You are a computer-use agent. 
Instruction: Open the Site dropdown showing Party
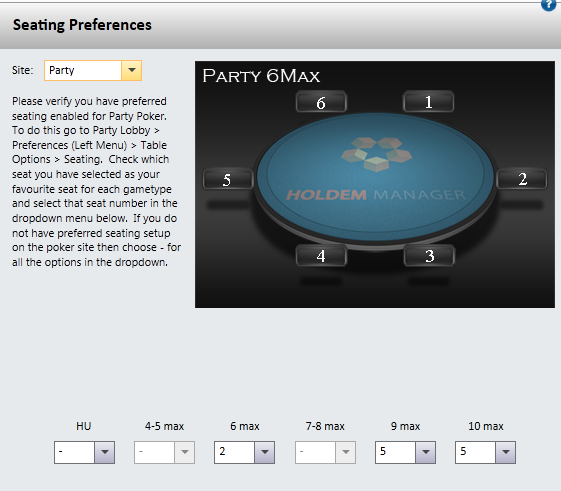132,70
